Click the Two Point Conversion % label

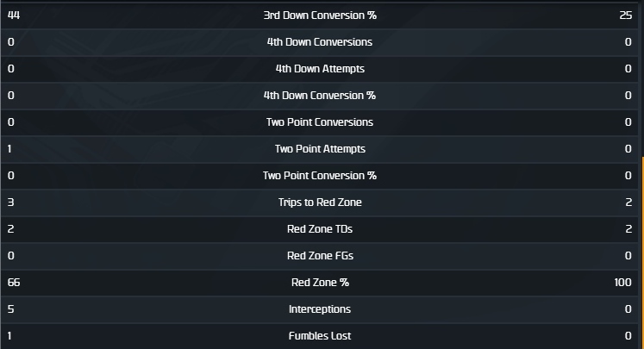pyautogui.click(x=320, y=175)
